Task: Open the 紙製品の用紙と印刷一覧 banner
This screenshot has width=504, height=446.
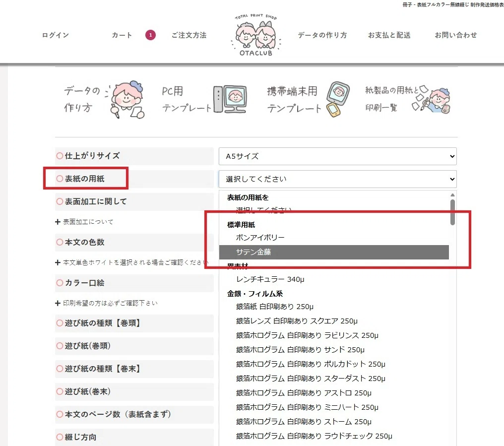Action: click(408, 99)
